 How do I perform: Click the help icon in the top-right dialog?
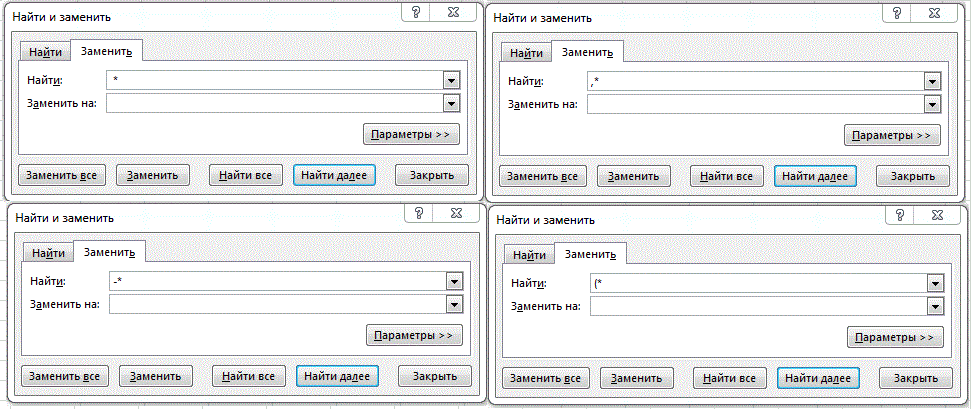click(897, 14)
